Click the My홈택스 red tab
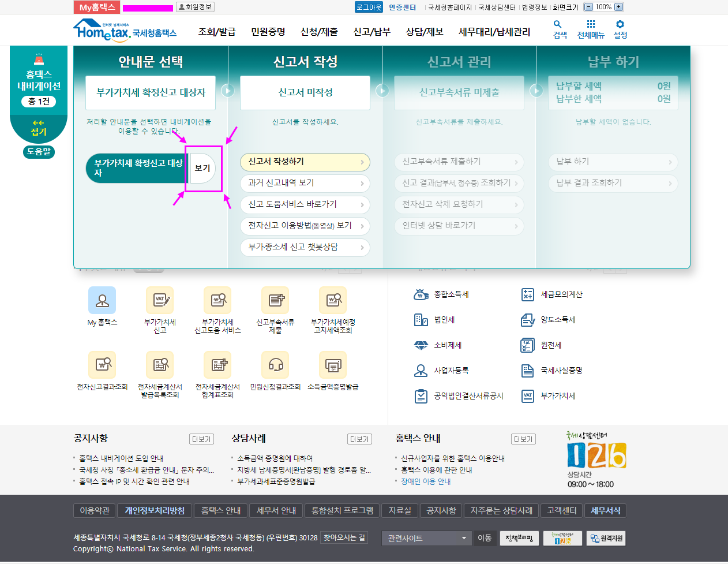 (x=97, y=7)
